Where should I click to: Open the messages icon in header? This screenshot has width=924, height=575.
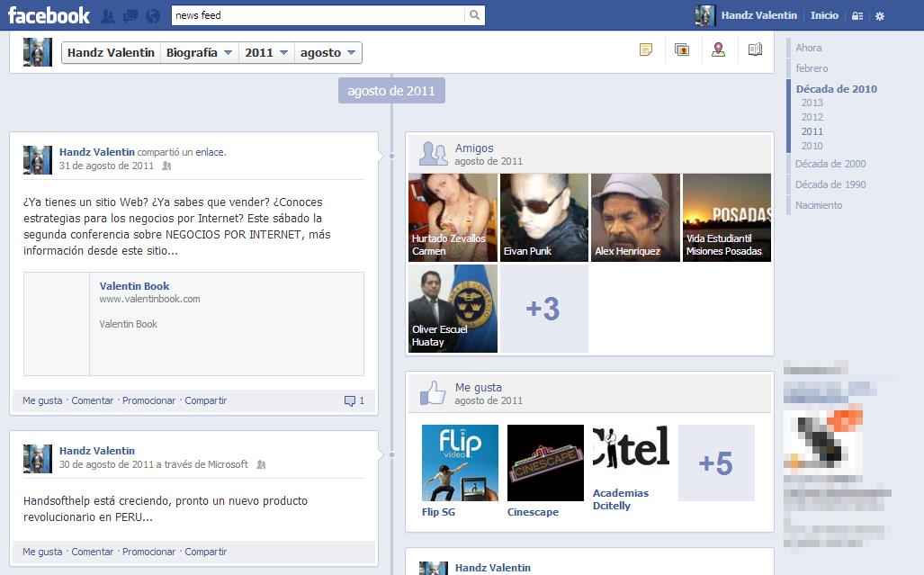tap(130, 16)
